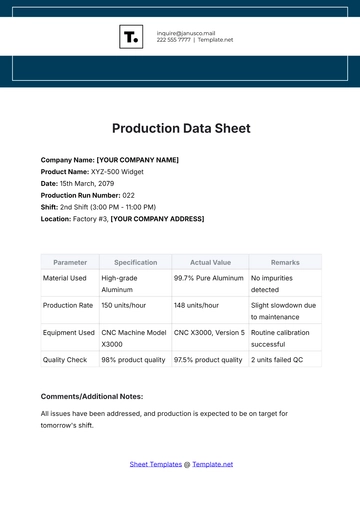Select the 2nd Shift time text
The image size is (360, 509).
click(x=108, y=207)
